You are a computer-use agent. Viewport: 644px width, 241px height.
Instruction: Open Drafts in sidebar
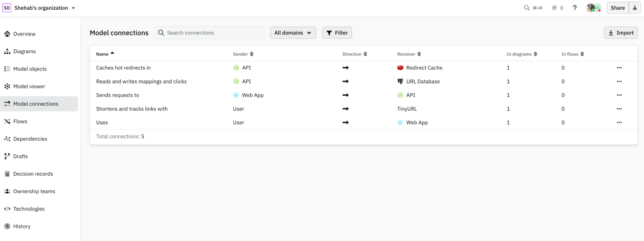click(x=39, y=156)
